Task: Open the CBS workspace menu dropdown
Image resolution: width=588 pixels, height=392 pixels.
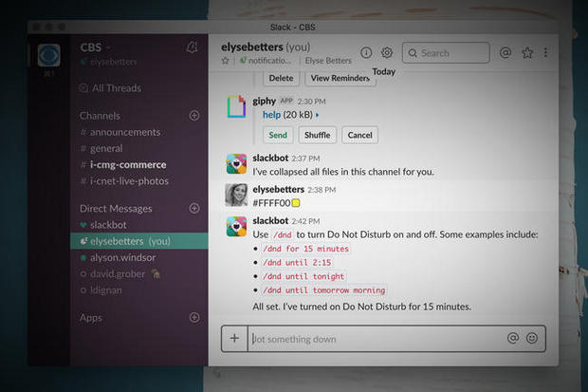Action: 95,47
